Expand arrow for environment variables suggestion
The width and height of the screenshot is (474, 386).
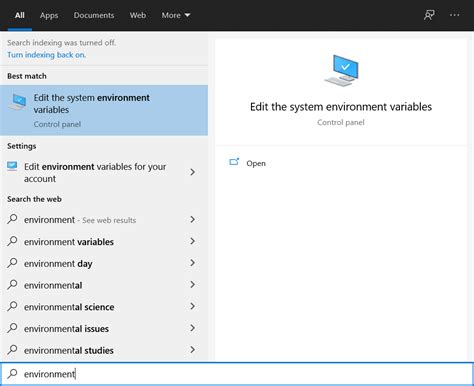pos(192,241)
